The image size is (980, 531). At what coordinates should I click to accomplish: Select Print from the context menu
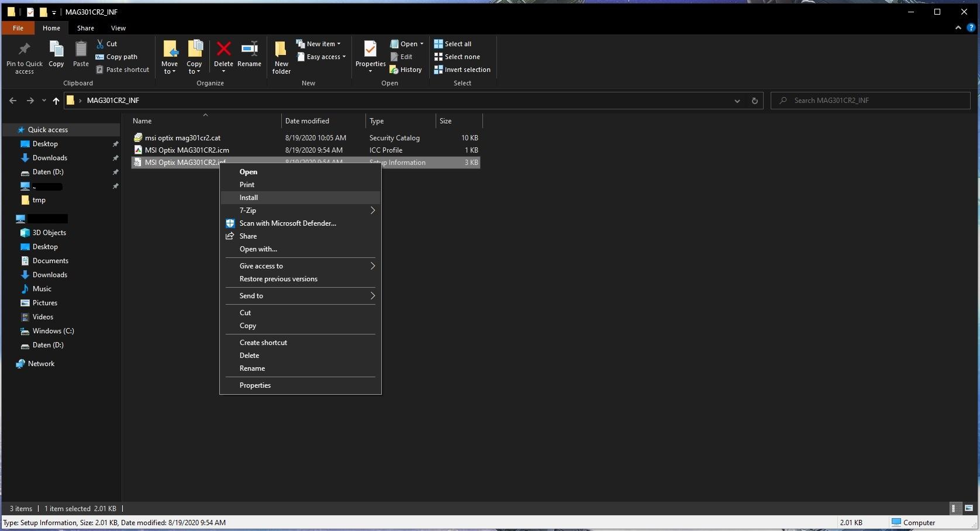click(301, 185)
